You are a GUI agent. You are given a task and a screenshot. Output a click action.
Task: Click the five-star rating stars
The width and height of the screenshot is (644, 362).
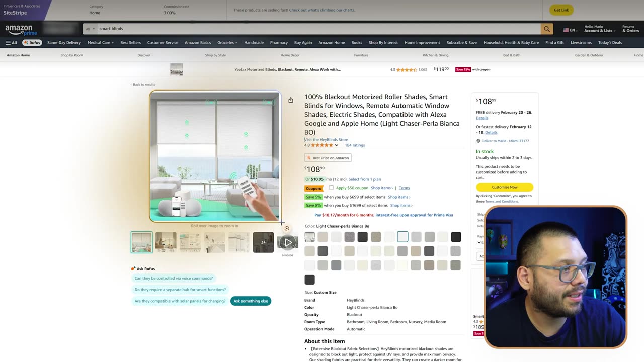pos(322,145)
